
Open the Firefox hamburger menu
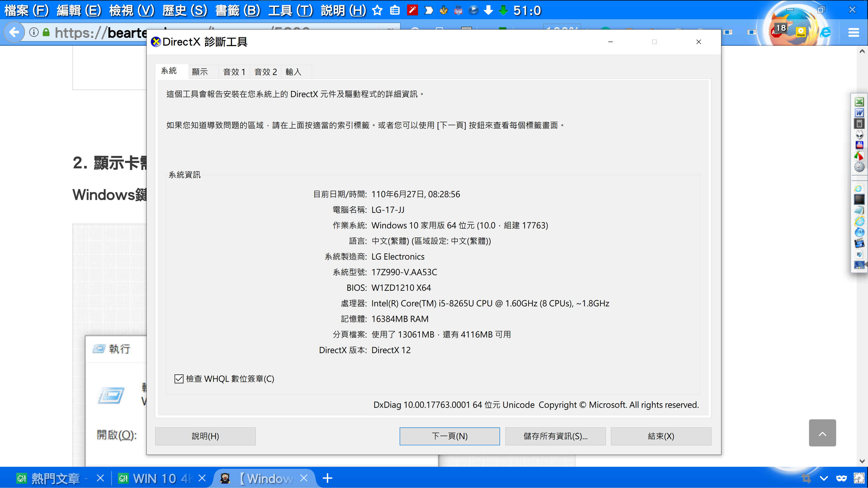pos(854,32)
